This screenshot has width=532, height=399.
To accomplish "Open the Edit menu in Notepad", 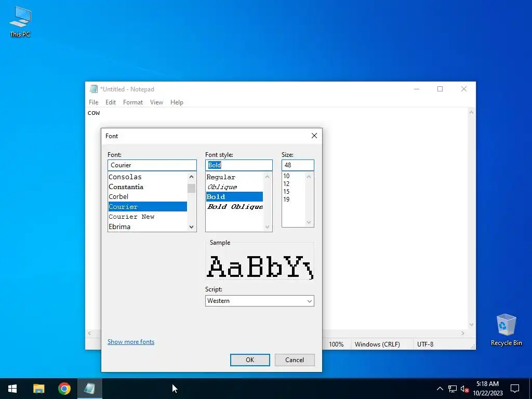I will [111, 102].
